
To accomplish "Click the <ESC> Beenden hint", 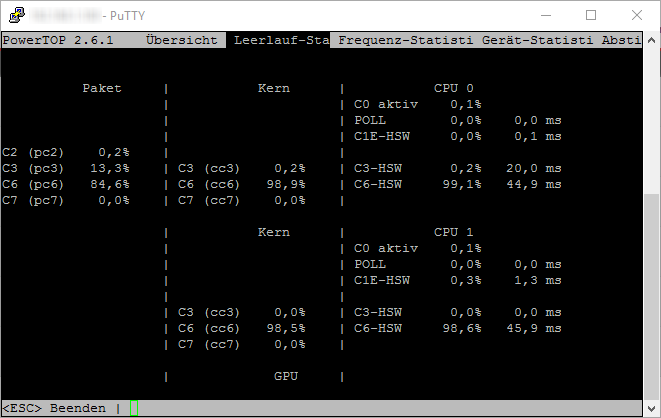I will (54, 408).
